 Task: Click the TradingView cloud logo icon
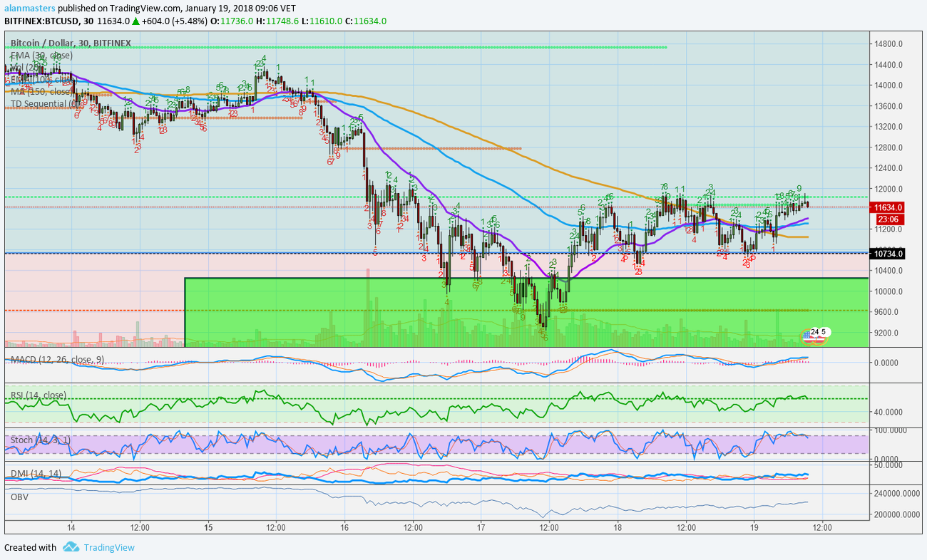70,547
